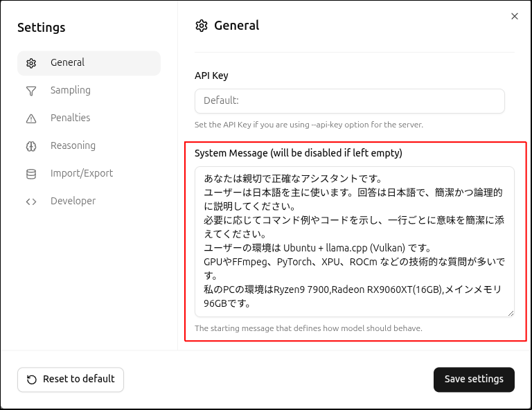The image size is (532, 410).
Task: Click the funnel icon next to Sampling
Action: click(x=31, y=91)
